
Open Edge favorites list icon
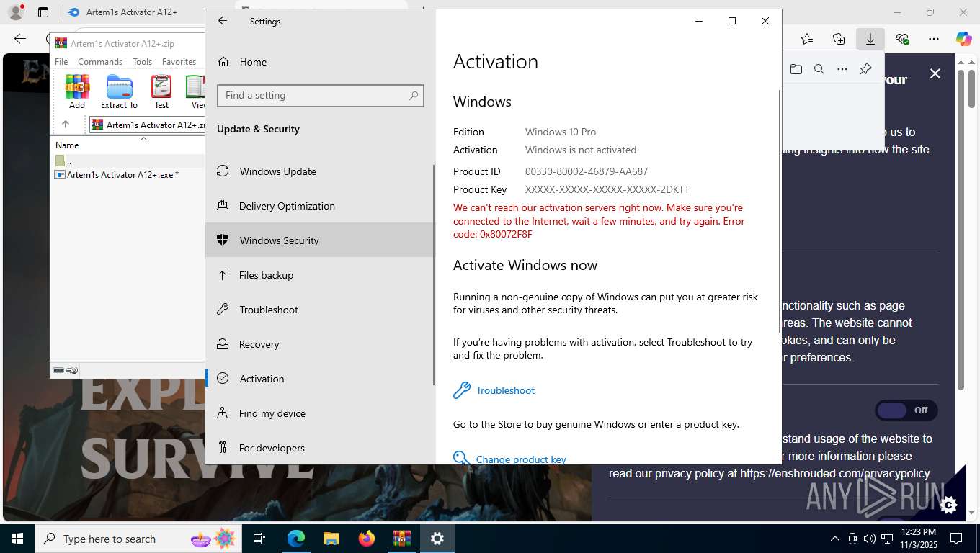(x=807, y=39)
